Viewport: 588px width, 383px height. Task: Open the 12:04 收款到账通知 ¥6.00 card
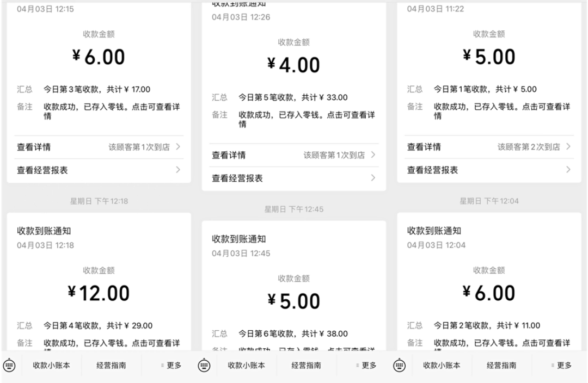(489, 283)
